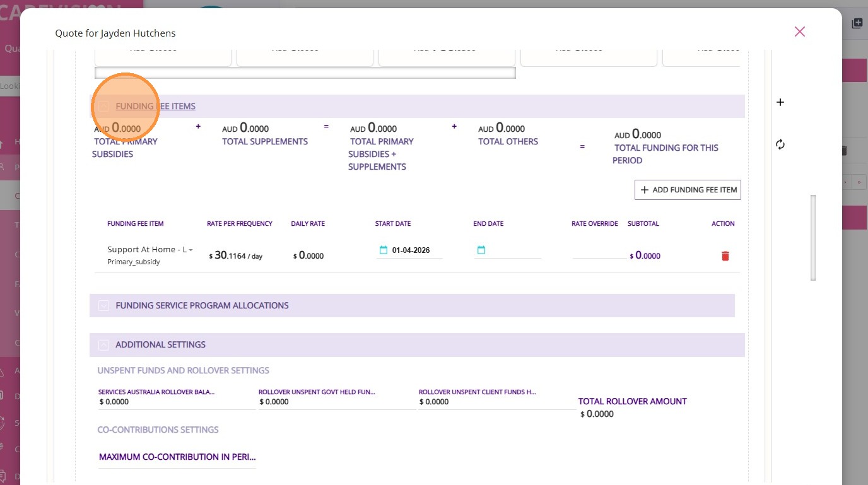Viewport: 868px width, 485px height.
Task: Click the End Date column header
Action: click(488, 224)
